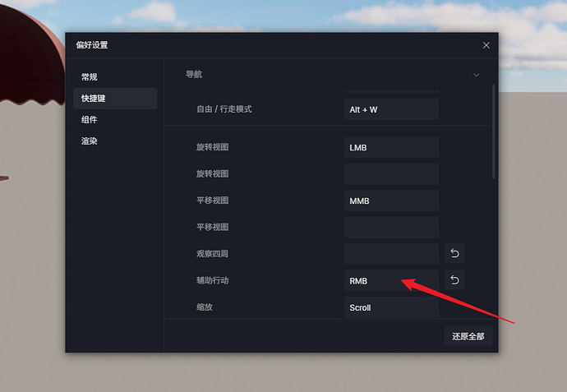Image resolution: width=567 pixels, height=392 pixels.
Task: Reset the 观察四周 shortcut with undo icon
Action: click(x=454, y=253)
